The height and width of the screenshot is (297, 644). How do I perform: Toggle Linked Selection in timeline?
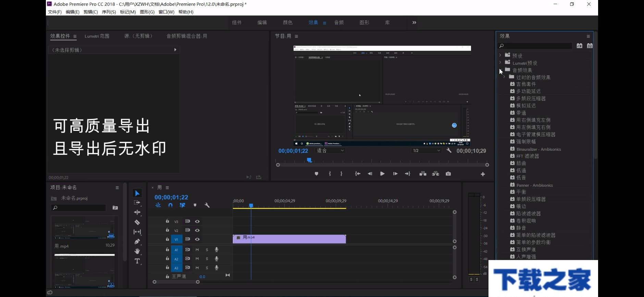click(182, 205)
